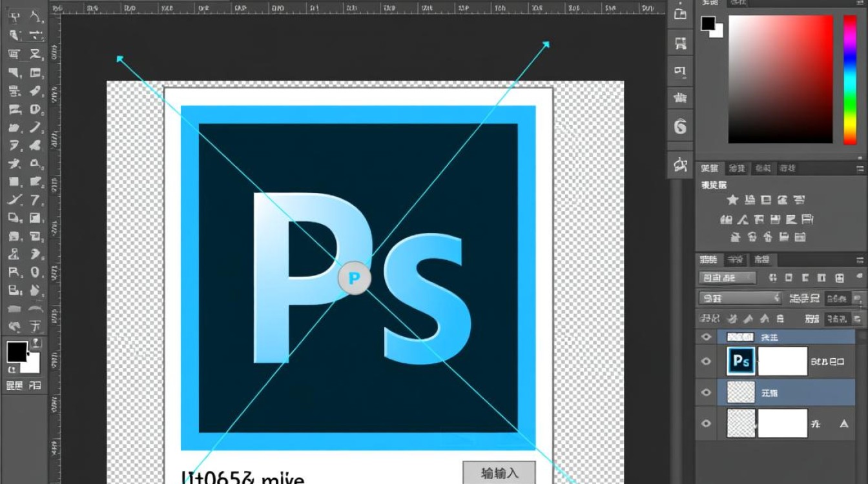This screenshot has height=484, width=868.
Task: Click the bottom-left icon below the toolbox swatches
Action: click(x=14, y=386)
